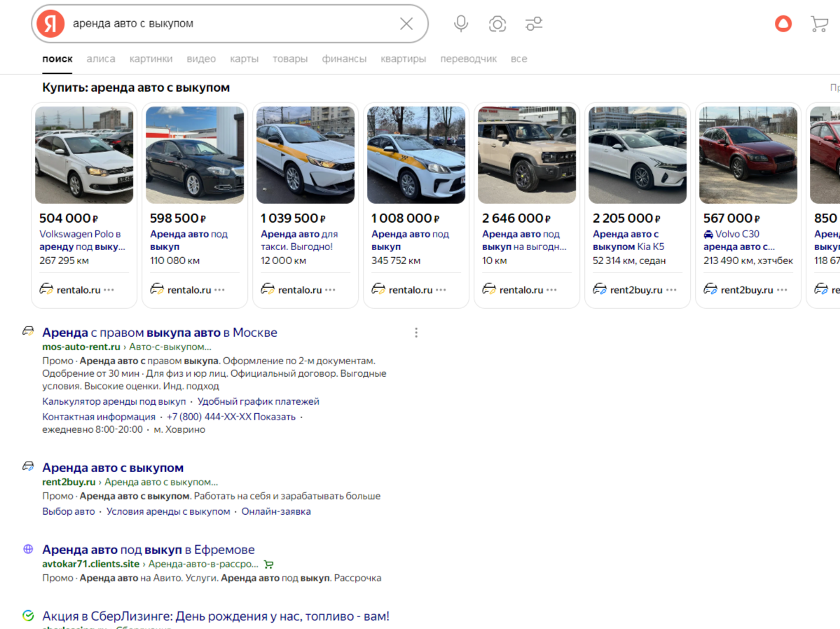Open 'Аренда авто под выкуп в Ефремове' result
Viewport: 840px width, 629px height.
149,550
